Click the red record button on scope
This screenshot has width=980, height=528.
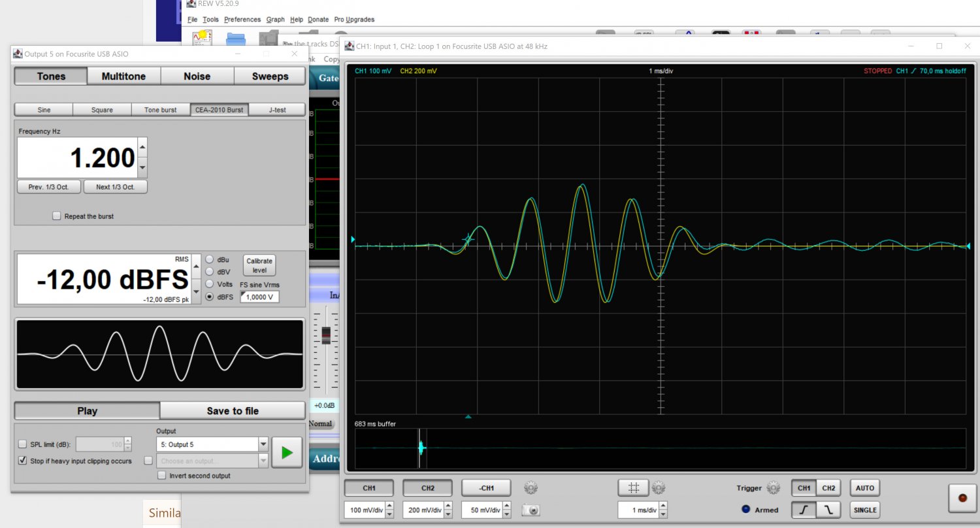(x=962, y=498)
